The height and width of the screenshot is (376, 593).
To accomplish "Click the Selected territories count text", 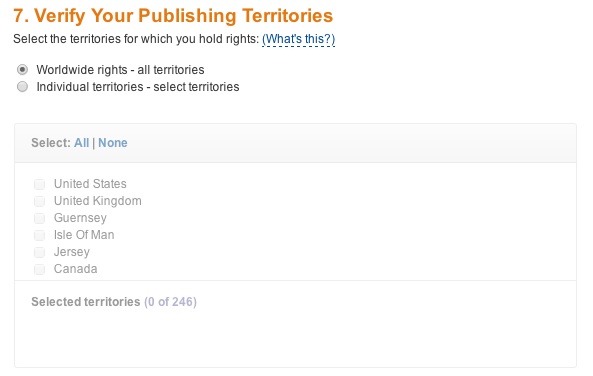I will pos(114,302).
